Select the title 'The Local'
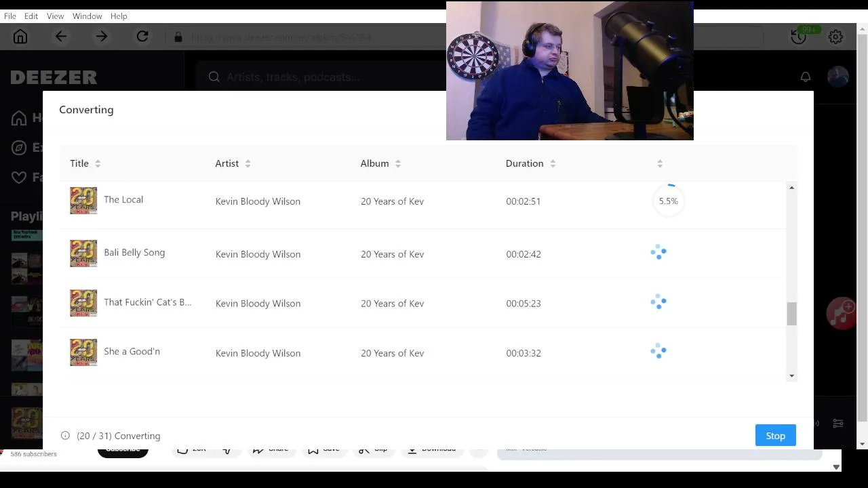This screenshot has height=488, width=868. pyautogui.click(x=123, y=200)
